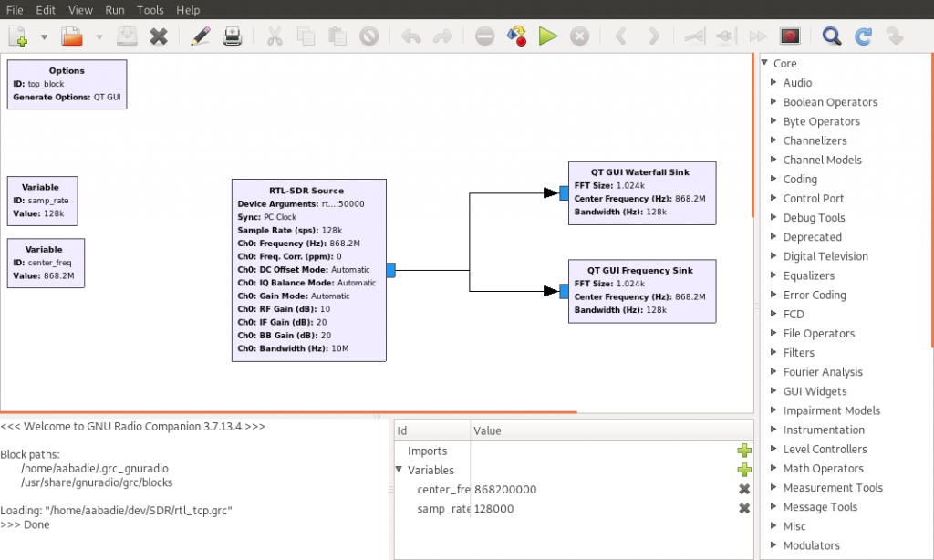934x560 pixels.
Task: Expand the Audio block category
Action: point(773,81)
